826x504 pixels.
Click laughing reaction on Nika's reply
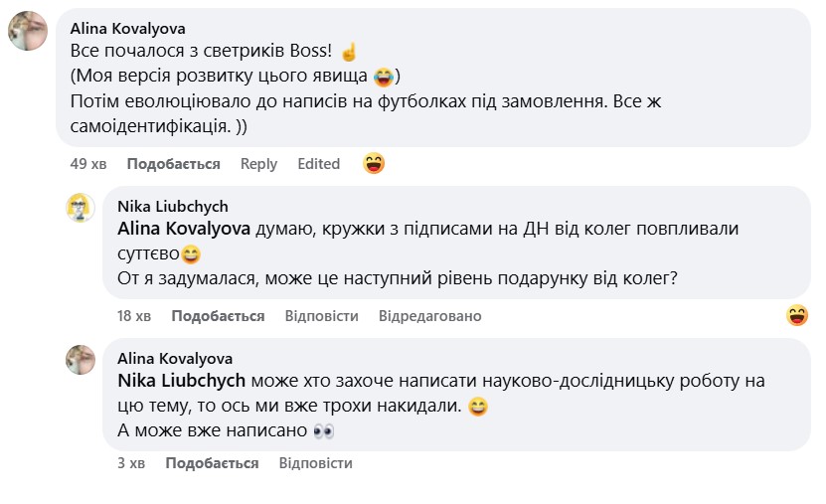point(796,315)
